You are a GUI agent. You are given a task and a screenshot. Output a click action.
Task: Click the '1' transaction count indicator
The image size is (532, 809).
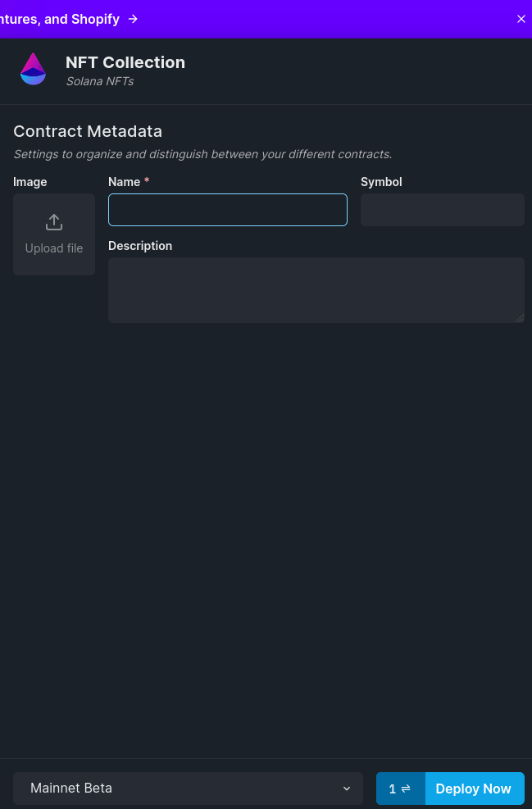tap(392, 789)
